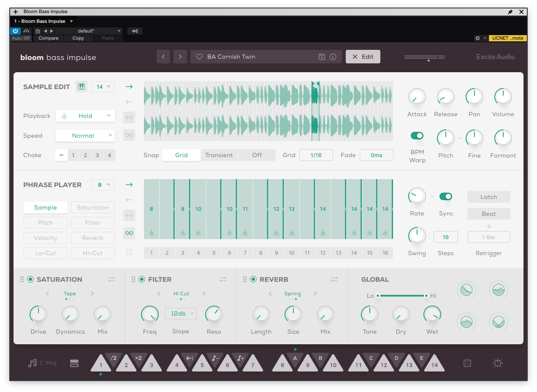The width and height of the screenshot is (537, 392).
Task: Click the Global Hi range slider handle
Action: [426, 296]
